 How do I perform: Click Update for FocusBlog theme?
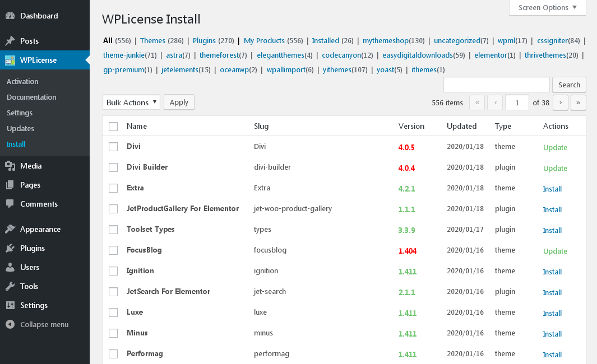[555, 251]
